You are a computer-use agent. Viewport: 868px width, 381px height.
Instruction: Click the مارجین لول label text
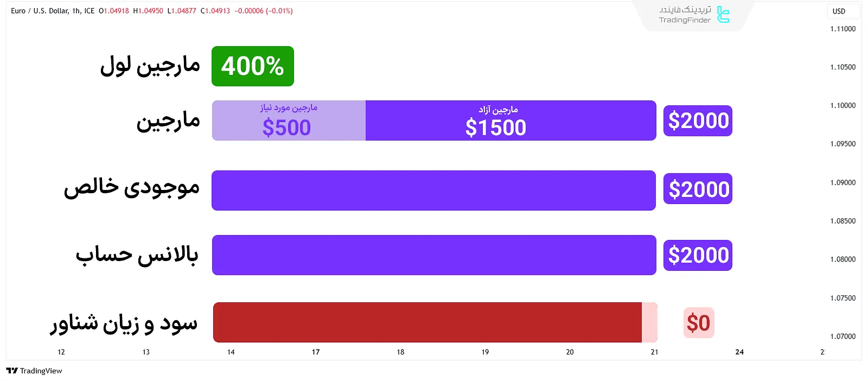(150, 66)
